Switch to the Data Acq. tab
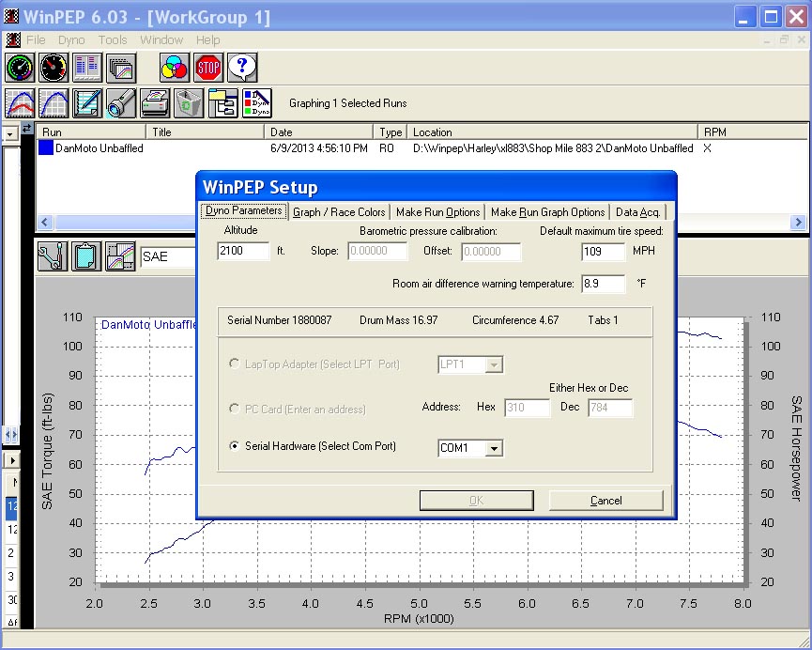 coord(637,212)
